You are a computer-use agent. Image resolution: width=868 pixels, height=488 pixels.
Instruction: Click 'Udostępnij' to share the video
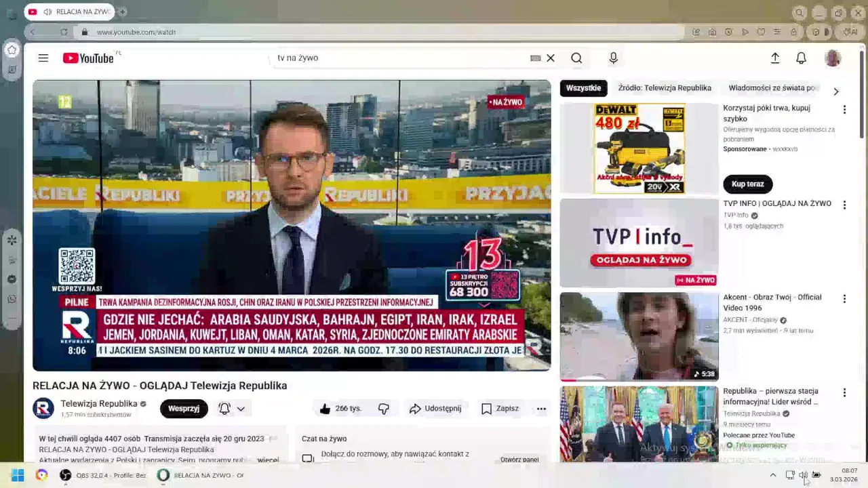click(x=435, y=409)
